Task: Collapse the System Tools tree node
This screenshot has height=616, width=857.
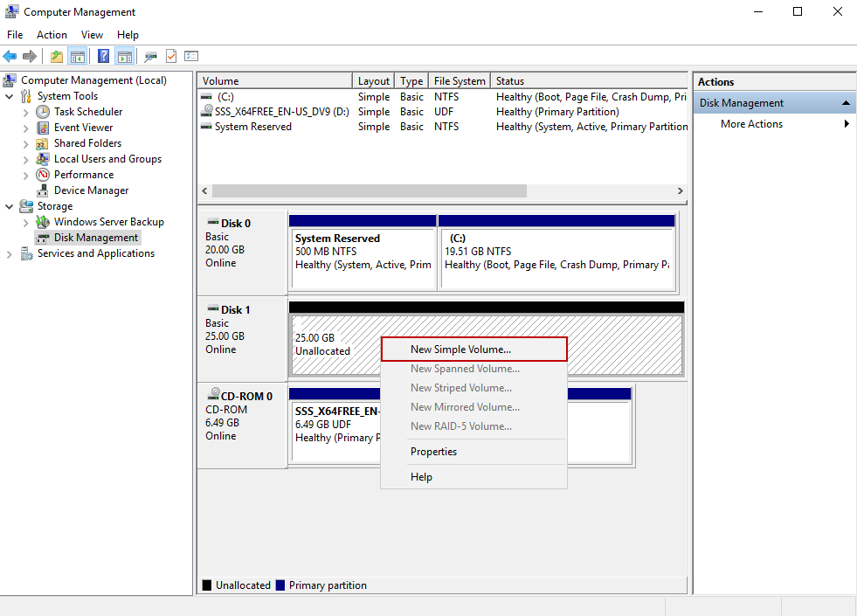Action: click(10, 96)
